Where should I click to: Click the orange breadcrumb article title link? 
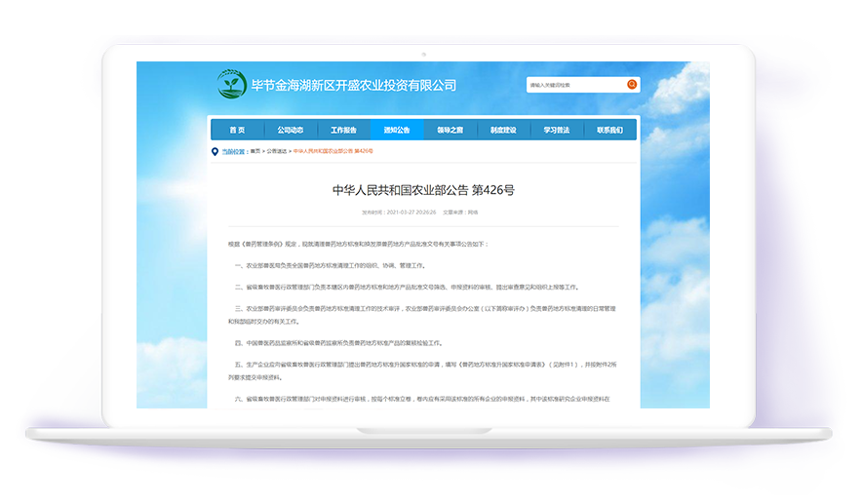tap(333, 152)
